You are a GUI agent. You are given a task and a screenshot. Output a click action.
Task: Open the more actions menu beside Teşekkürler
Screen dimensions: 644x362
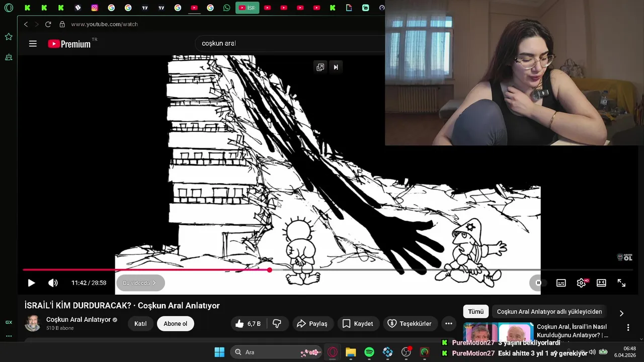(x=449, y=324)
